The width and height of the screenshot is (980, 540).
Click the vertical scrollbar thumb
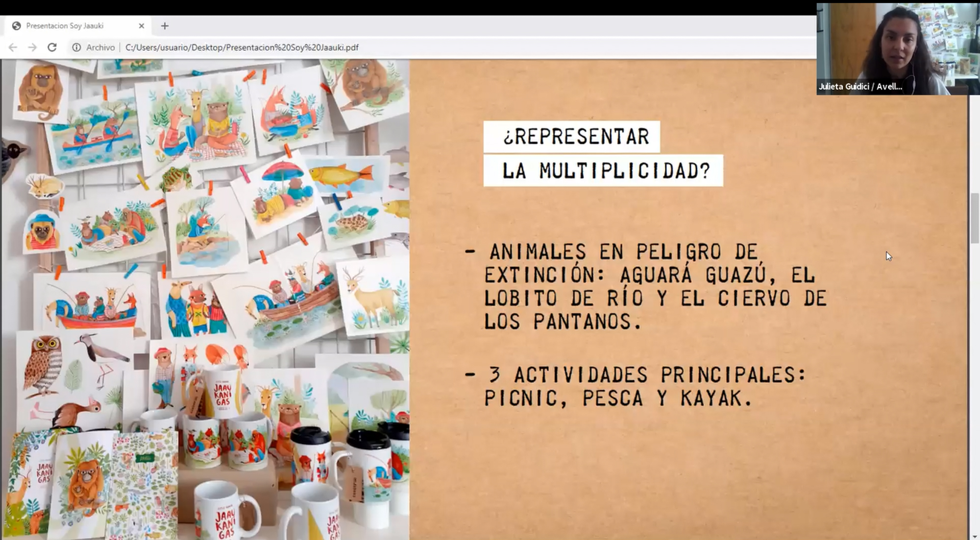(974, 218)
